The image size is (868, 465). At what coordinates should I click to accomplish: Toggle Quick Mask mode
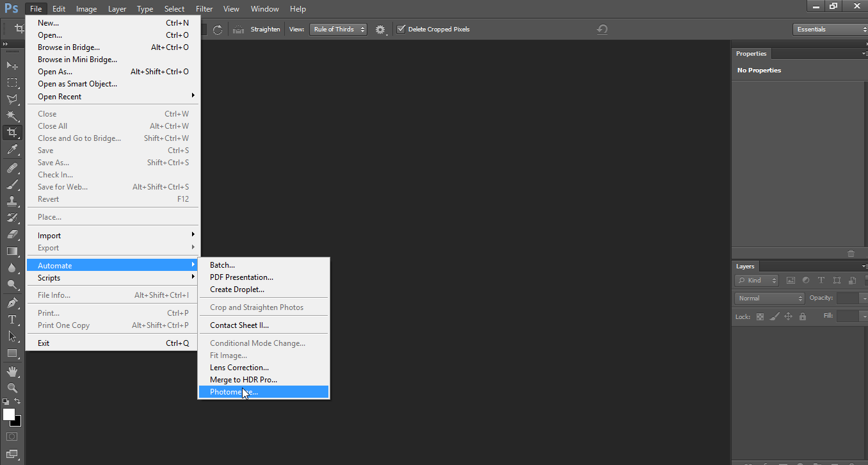pyautogui.click(x=12, y=437)
